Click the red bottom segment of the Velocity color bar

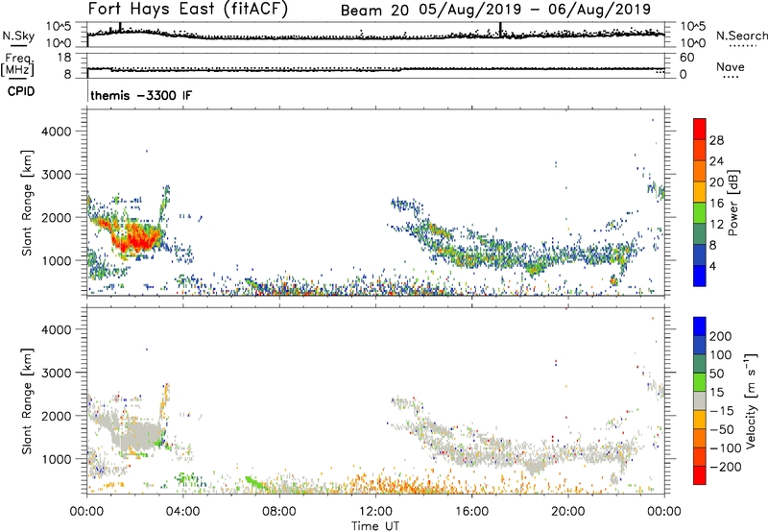click(x=700, y=475)
